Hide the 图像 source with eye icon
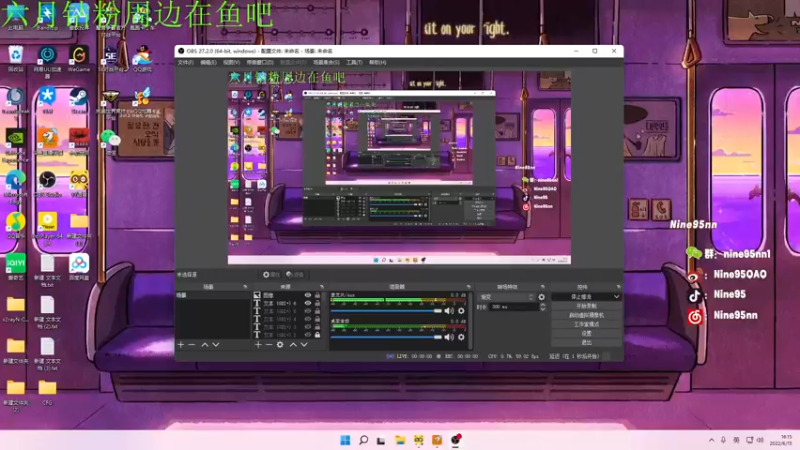Screen dimensions: 800x450 point(308,295)
